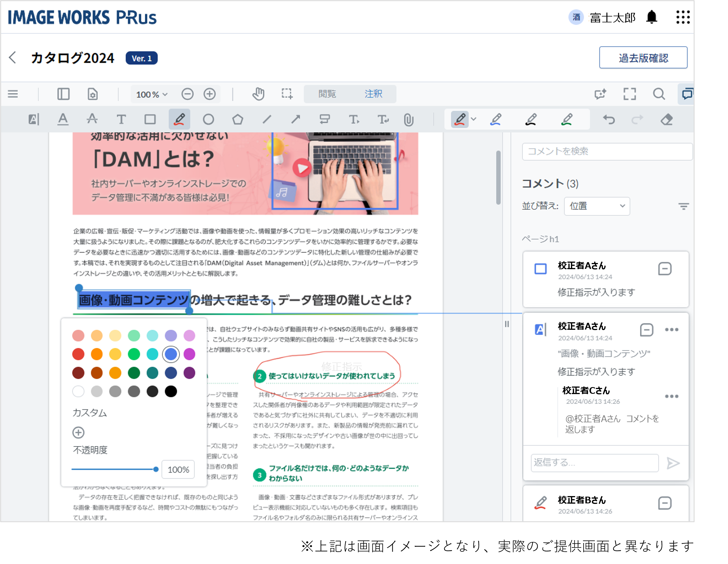The width and height of the screenshot is (728, 564).
Task: Click the attachment (paperclip) annotation tool
Action: (x=409, y=119)
